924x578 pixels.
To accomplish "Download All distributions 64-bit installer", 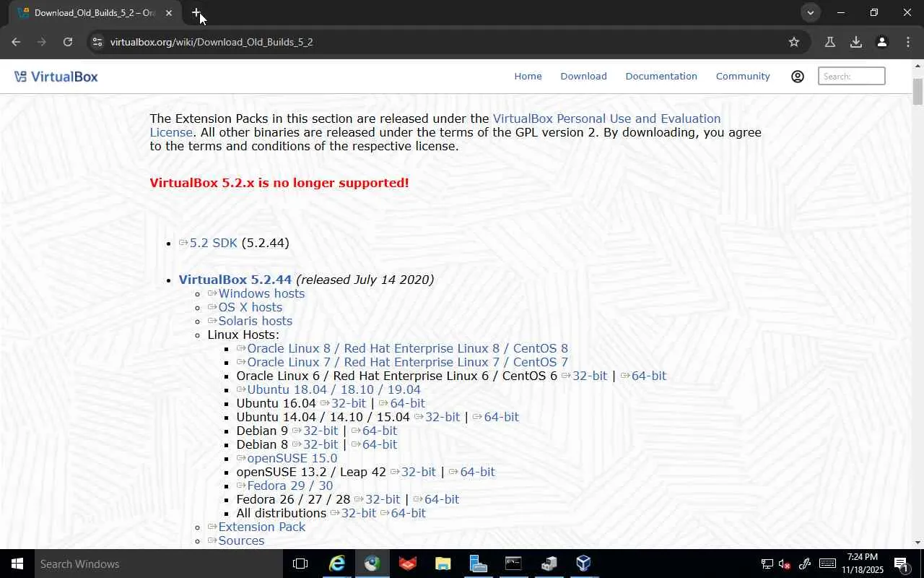I will click(403, 513).
